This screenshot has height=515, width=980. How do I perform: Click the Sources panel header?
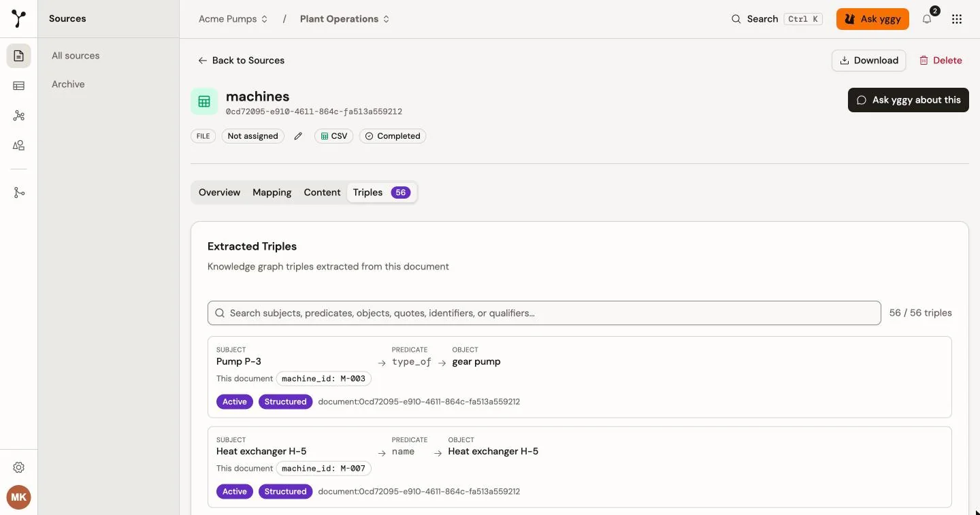(67, 19)
